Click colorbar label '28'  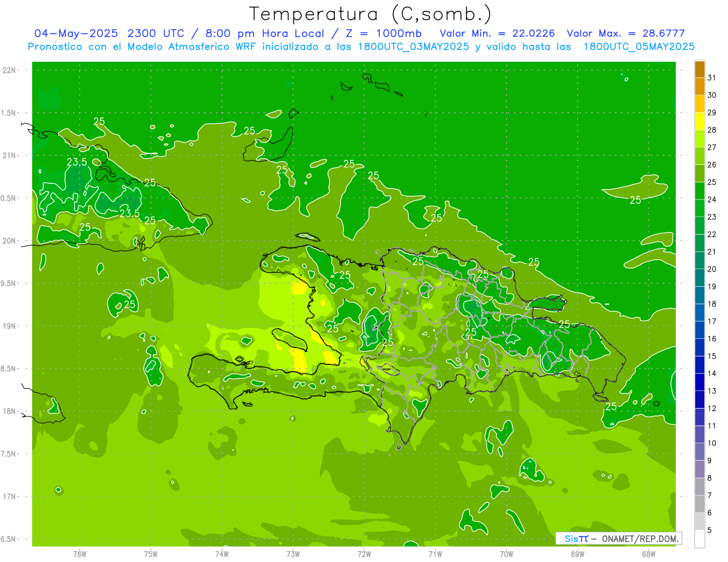click(712, 130)
